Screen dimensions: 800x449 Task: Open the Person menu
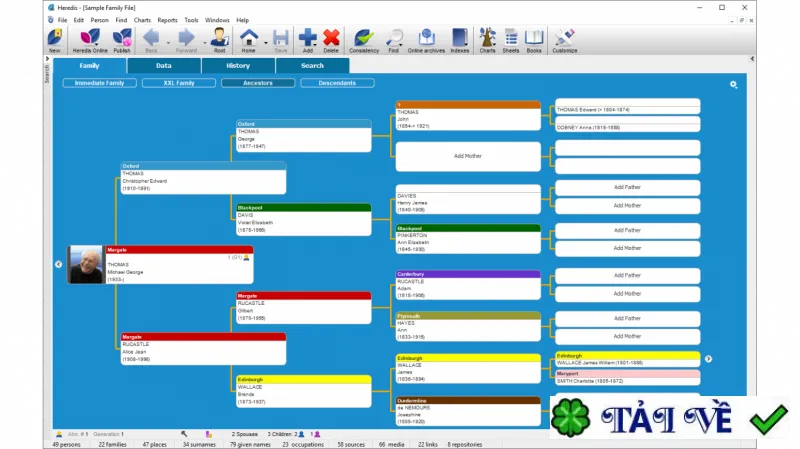99,20
